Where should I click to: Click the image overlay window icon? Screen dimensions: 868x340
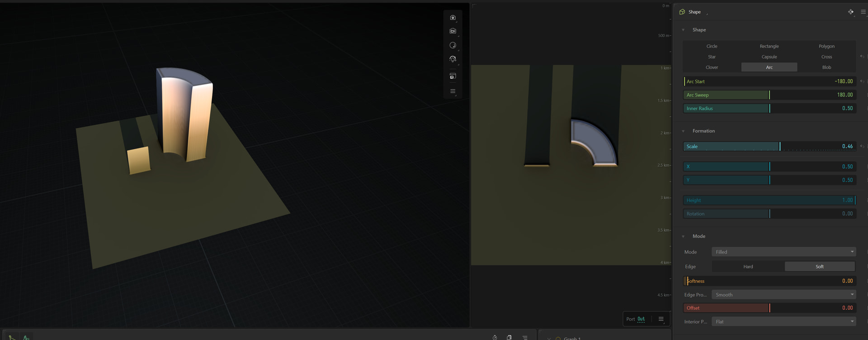coord(453,76)
